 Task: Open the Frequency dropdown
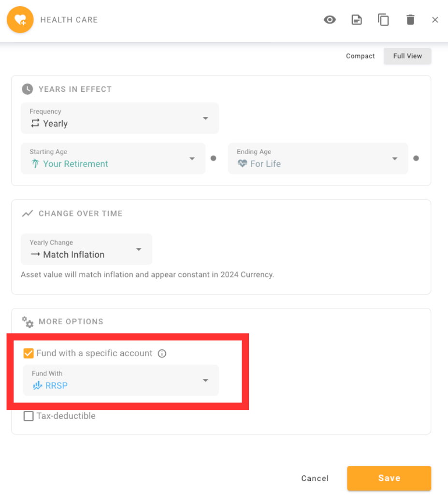click(x=120, y=118)
